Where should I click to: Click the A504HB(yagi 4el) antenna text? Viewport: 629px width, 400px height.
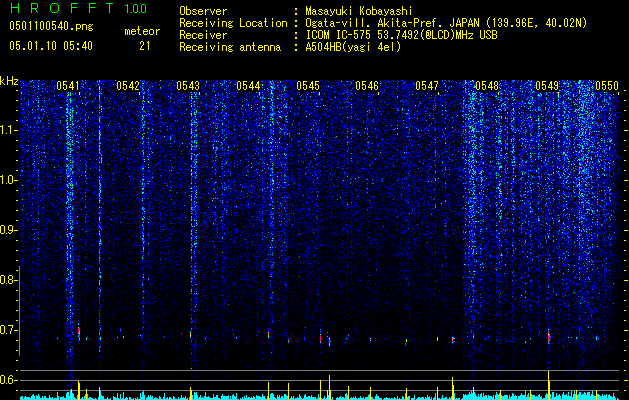coord(353,47)
